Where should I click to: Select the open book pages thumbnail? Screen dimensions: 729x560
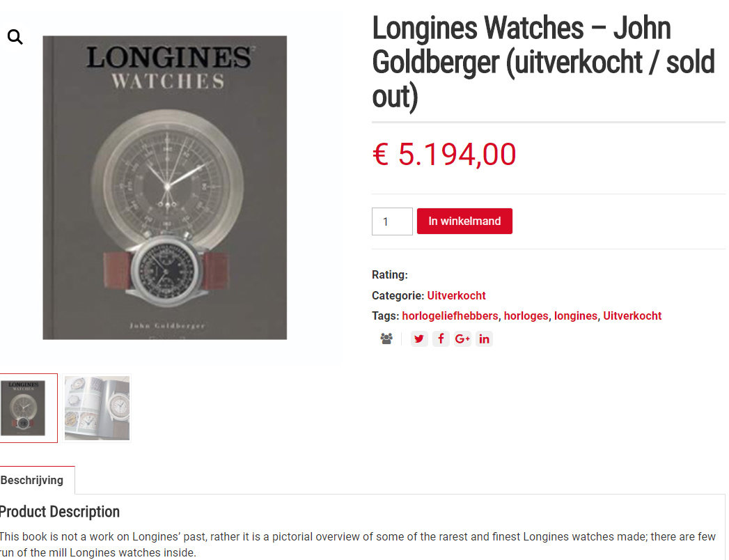97,408
